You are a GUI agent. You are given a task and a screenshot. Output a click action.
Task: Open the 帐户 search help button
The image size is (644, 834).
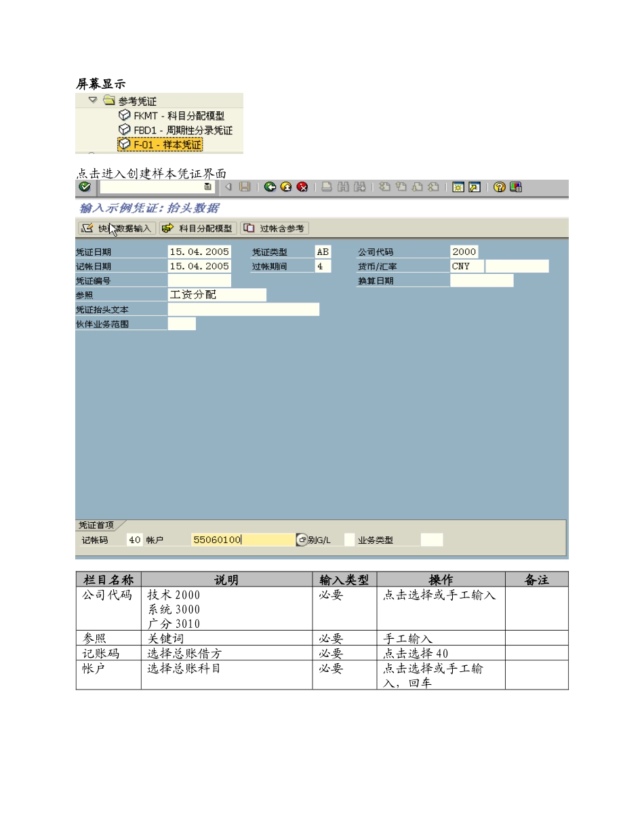(x=302, y=540)
